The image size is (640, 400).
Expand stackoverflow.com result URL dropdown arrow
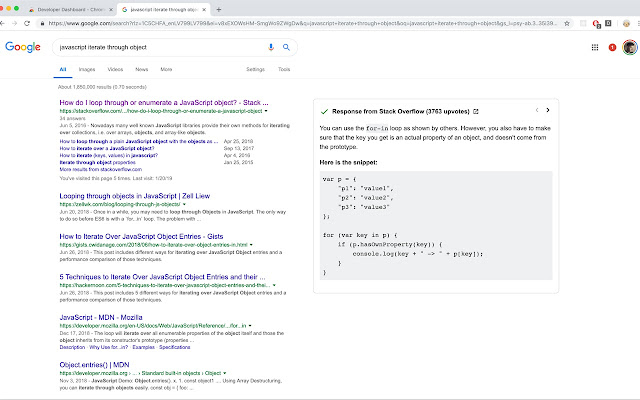pyautogui.click(x=266, y=111)
